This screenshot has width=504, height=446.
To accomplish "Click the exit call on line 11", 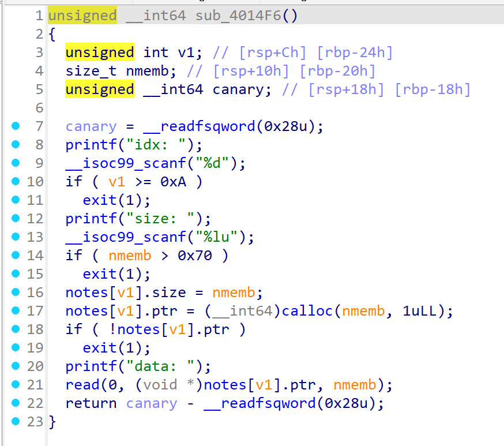I will [x=100, y=200].
